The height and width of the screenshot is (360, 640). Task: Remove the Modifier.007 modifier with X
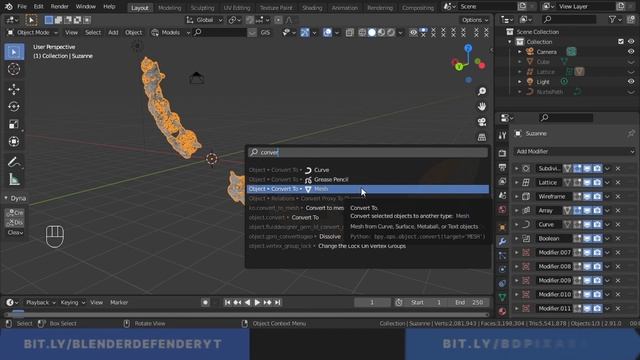click(618, 253)
